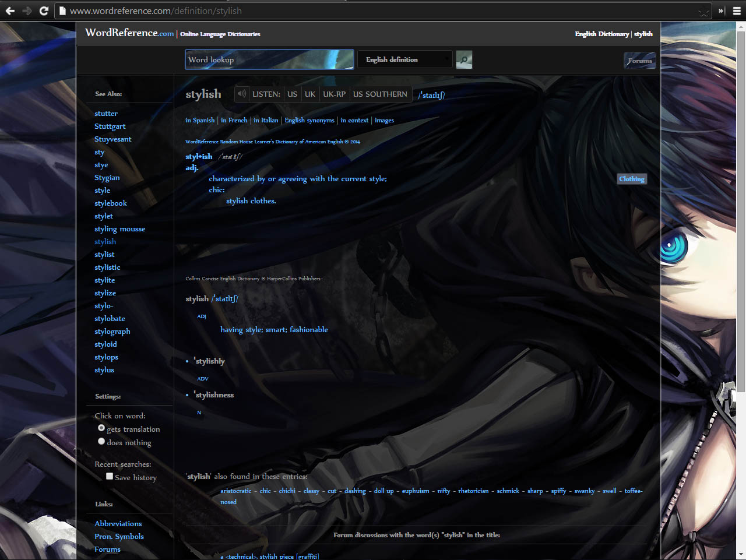Follow the 'euphuism' related entry link
This screenshot has height=560, width=746.
[416, 491]
